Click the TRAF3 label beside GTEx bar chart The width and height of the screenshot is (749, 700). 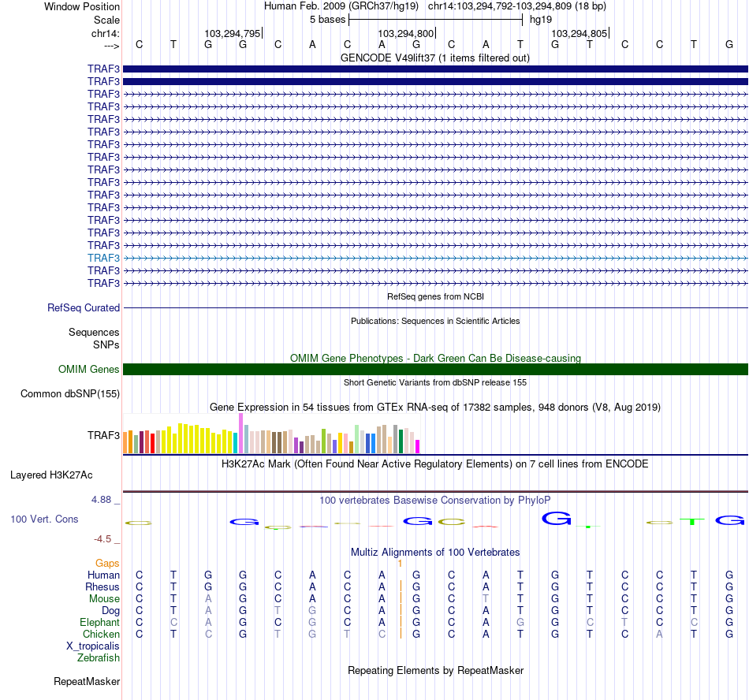point(103,435)
